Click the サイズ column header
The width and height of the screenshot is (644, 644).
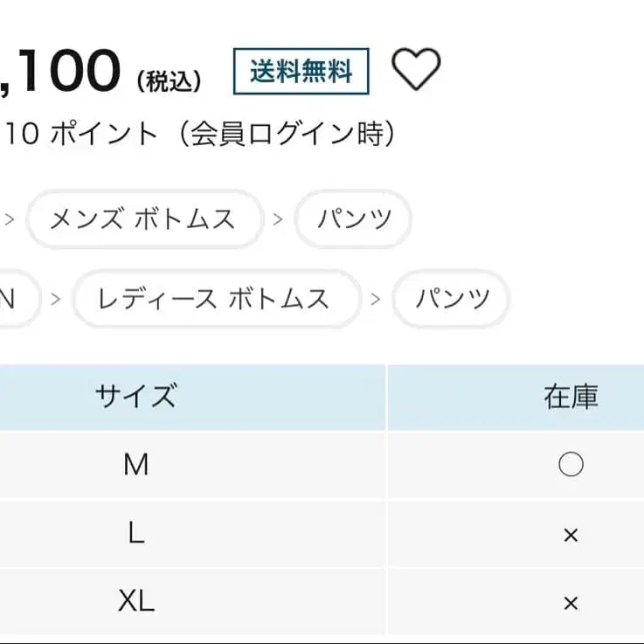(135, 397)
